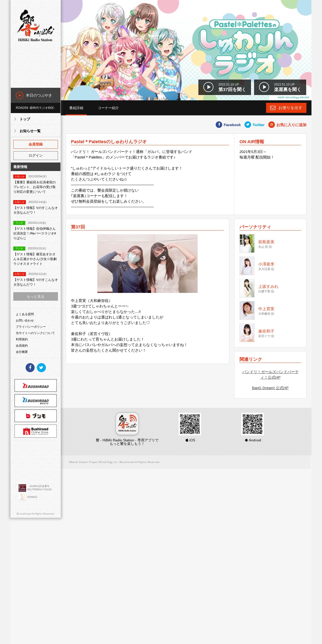Click the 最新情報 section header
Viewport: 322px width, 644px height.
[x=36, y=167]
